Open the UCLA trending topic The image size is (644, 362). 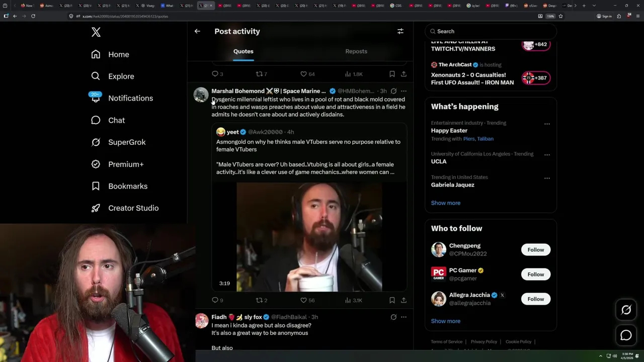(439, 161)
